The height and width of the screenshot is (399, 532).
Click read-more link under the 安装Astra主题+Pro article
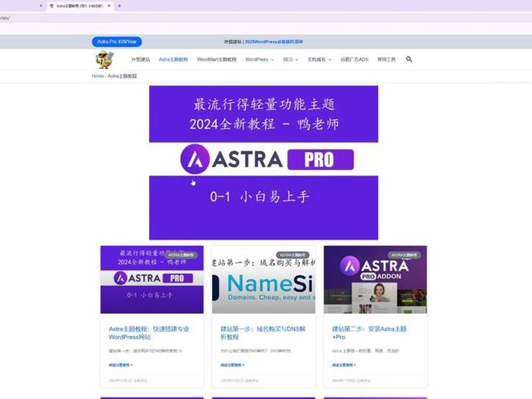click(344, 365)
